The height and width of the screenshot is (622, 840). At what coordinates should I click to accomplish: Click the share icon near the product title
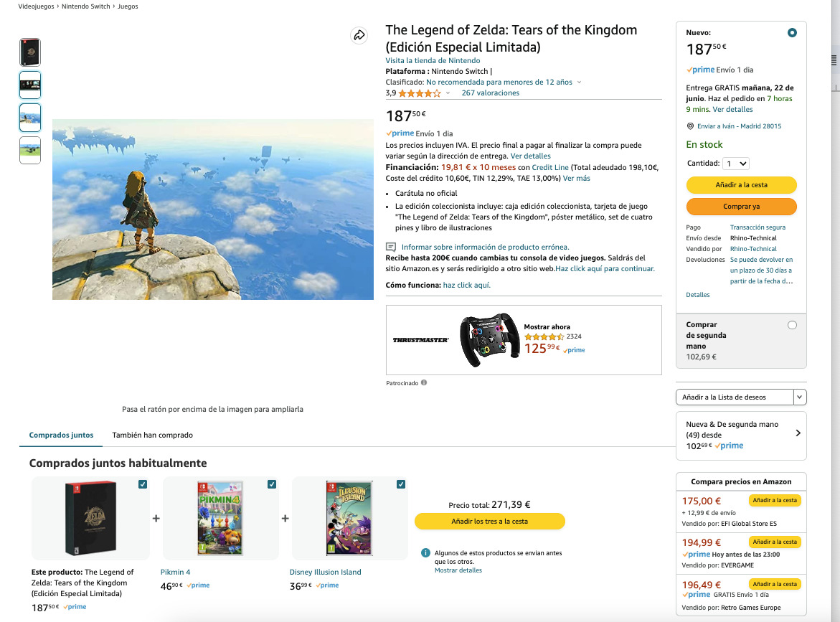pos(359,35)
